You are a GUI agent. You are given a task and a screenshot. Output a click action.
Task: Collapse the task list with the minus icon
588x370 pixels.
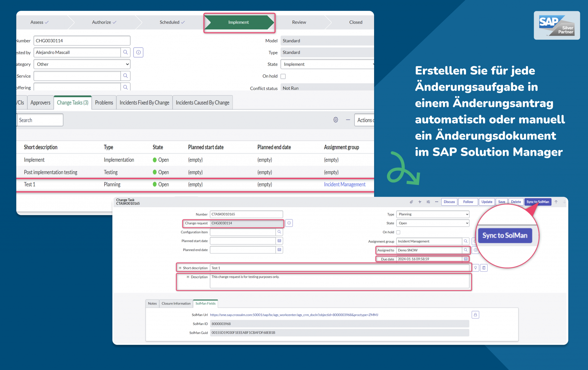pos(348,120)
